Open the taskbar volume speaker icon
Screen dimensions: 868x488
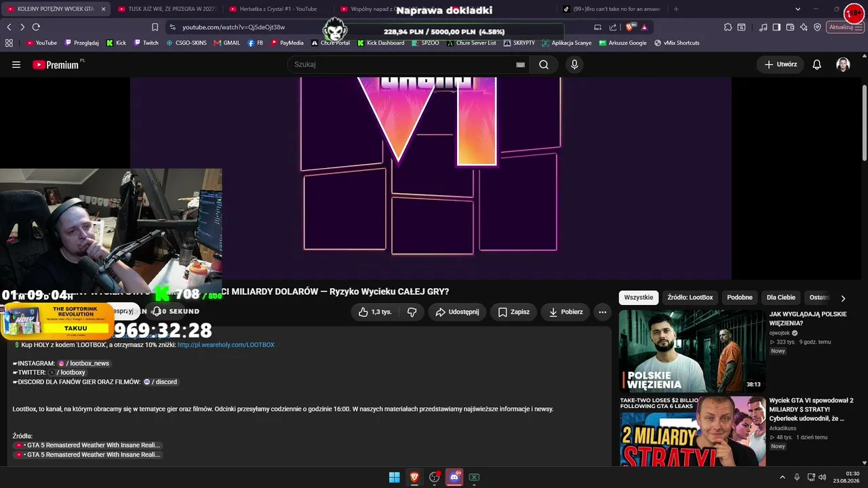click(x=822, y=477)
